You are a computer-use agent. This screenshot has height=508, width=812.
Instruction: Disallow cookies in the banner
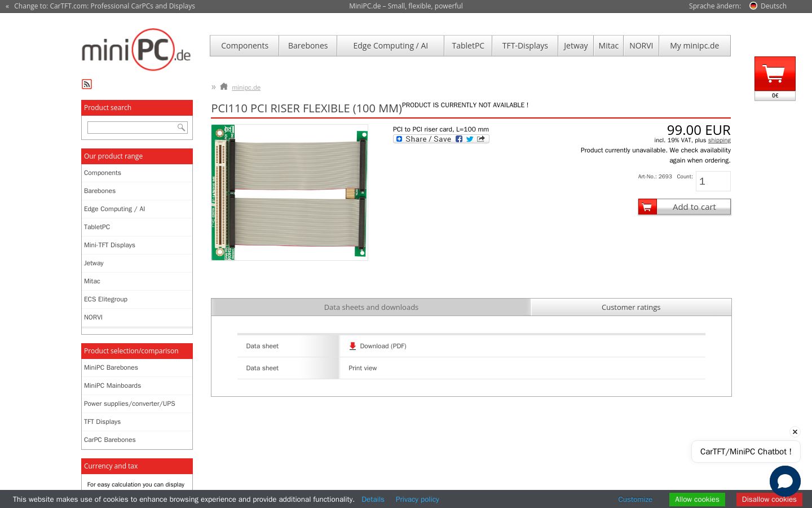click(769, 500)
